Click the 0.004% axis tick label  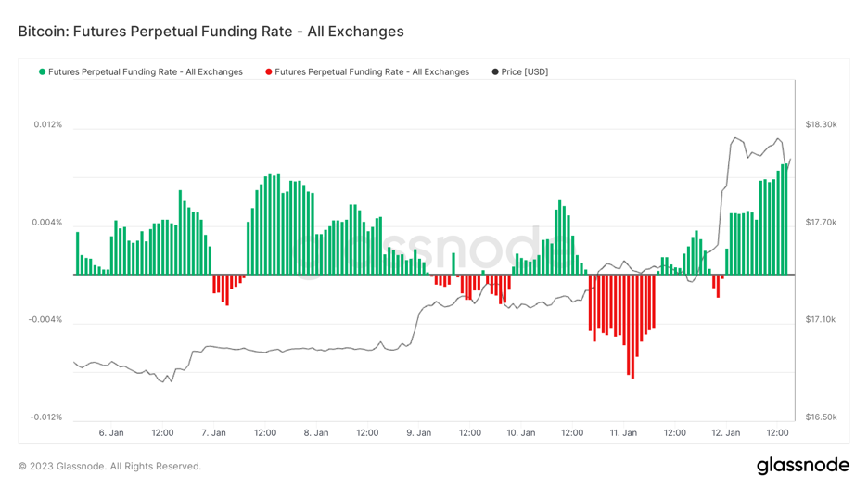coord(48,223)
